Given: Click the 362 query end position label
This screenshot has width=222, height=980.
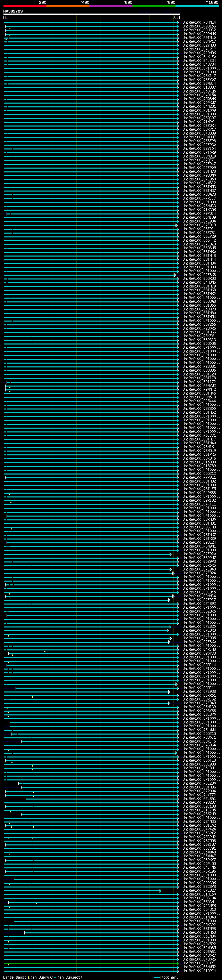Looking at the screenshot, I should coord(175,17).
